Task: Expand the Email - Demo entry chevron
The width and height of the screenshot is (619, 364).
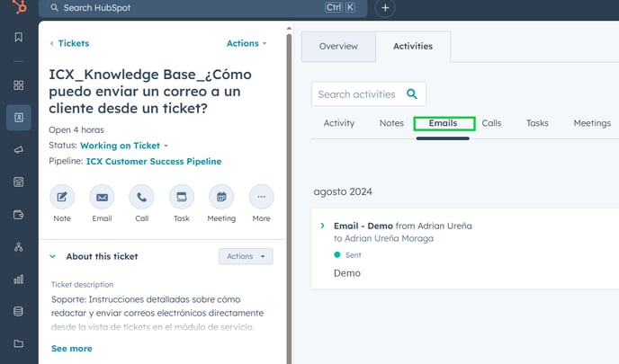Action: 322,226
